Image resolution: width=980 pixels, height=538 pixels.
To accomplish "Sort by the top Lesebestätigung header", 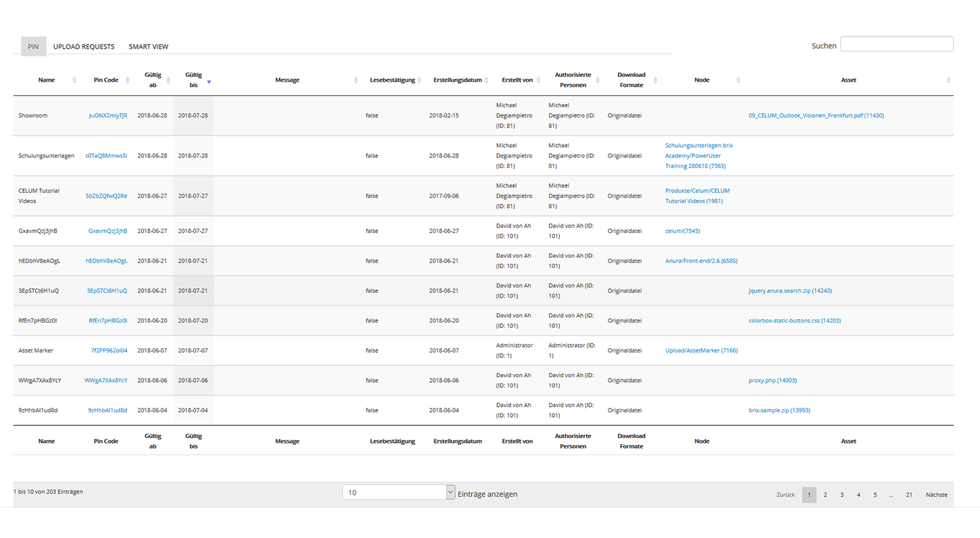I will coord(392,80).
